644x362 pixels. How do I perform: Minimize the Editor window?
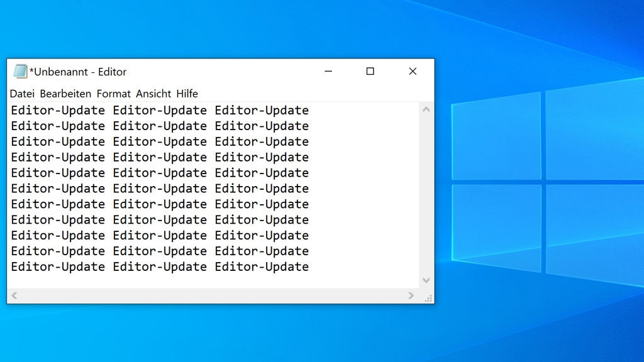click(x=328, y=72)
